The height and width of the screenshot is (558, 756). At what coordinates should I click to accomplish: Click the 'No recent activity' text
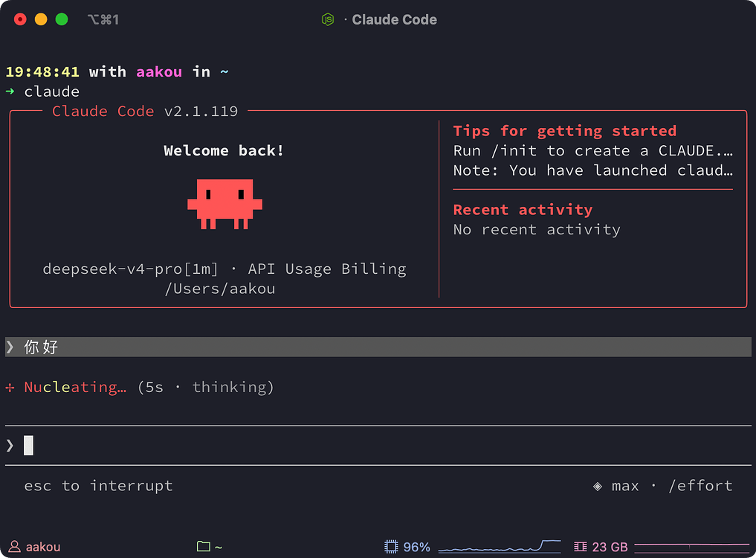537,229
